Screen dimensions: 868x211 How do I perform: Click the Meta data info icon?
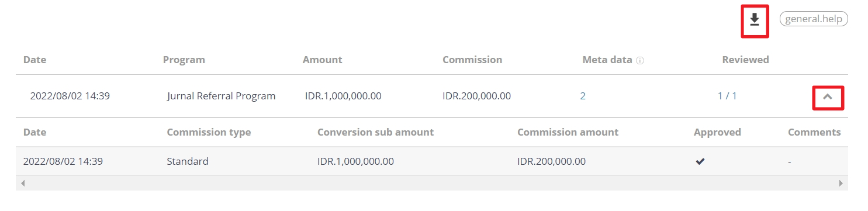point(640,60)
